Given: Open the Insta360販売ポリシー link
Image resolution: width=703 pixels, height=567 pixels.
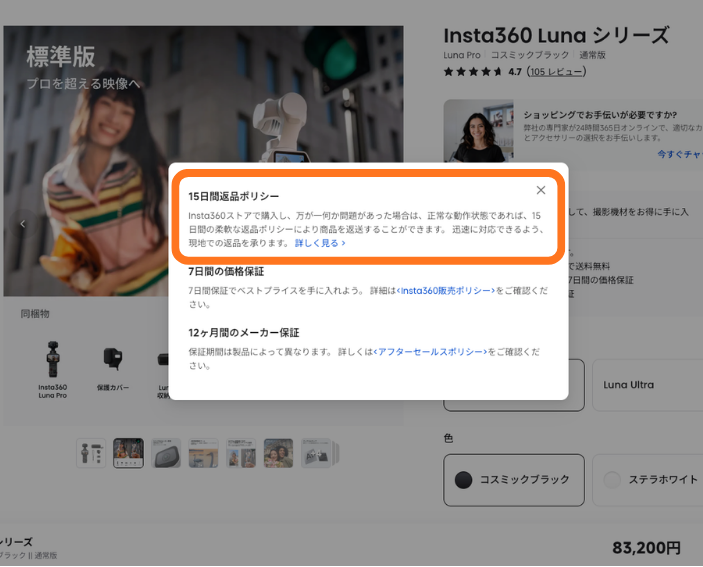Looking at the screenshot, I should coord(446,291).
